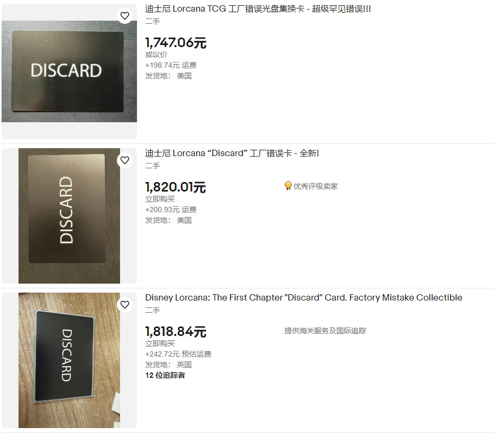Open the vertical DISCARD card photo, second listing
This screenshot has height=436, width=504.
pyautogui.click(x=69, y=216)
